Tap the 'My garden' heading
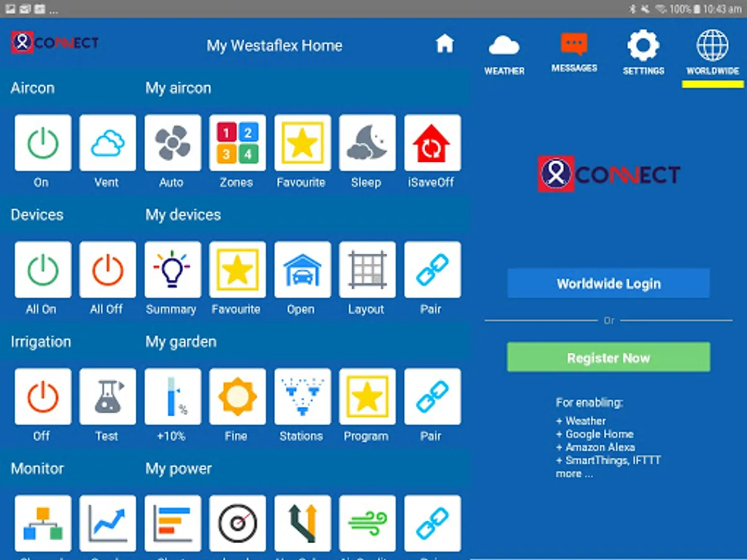Viewport: 747px width, 560px height. [181, 342]
